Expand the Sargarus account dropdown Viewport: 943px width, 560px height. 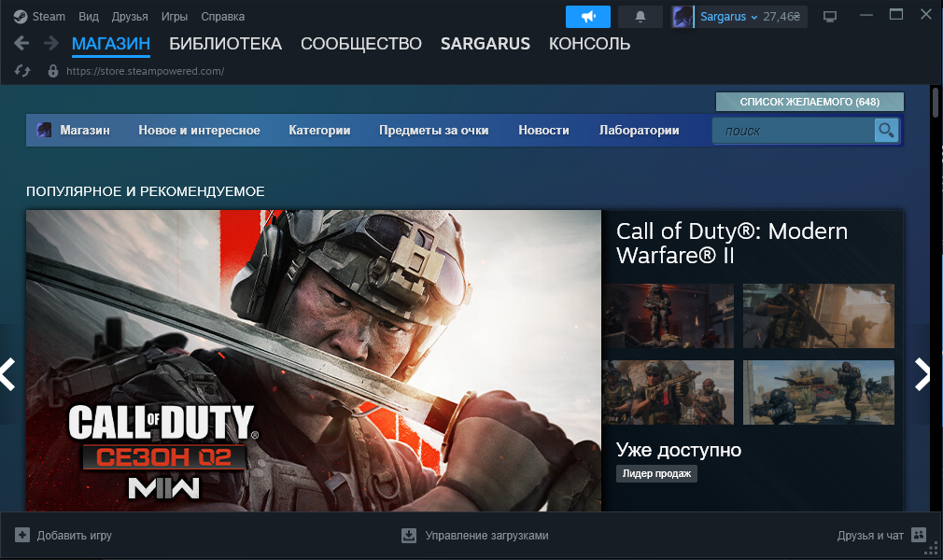point(753,18)
